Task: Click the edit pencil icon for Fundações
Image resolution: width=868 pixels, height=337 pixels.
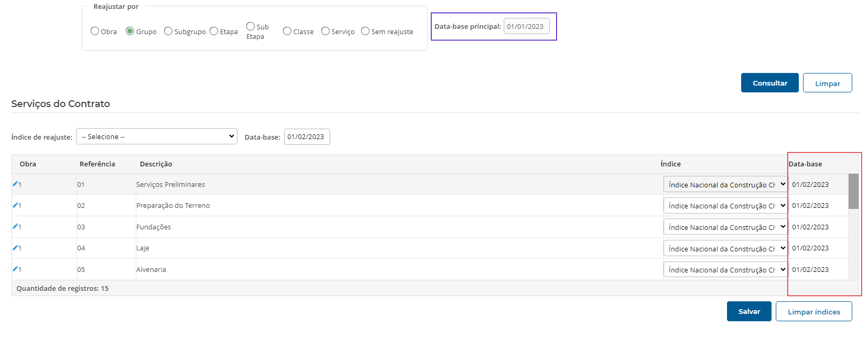Action: (16, 227)
